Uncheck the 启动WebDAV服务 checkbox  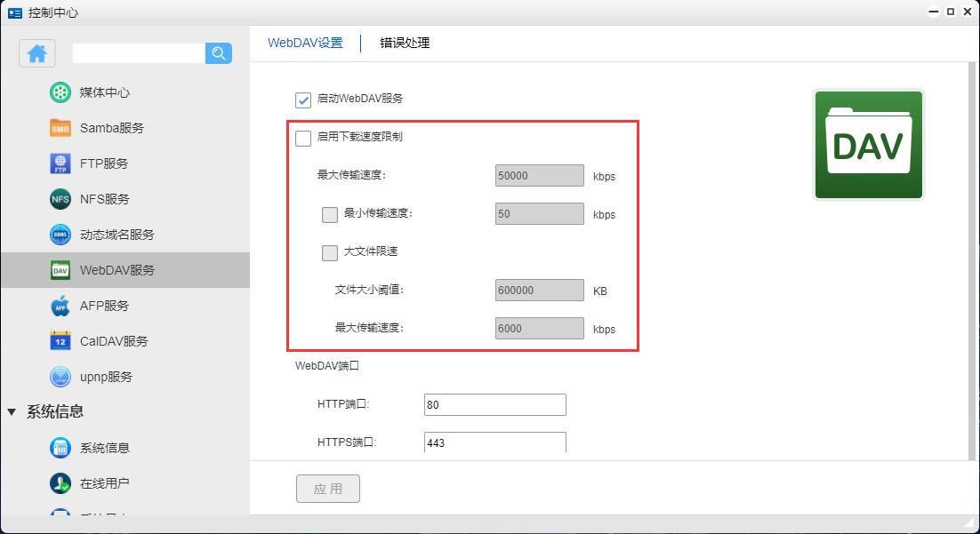(x=303, y=100)
